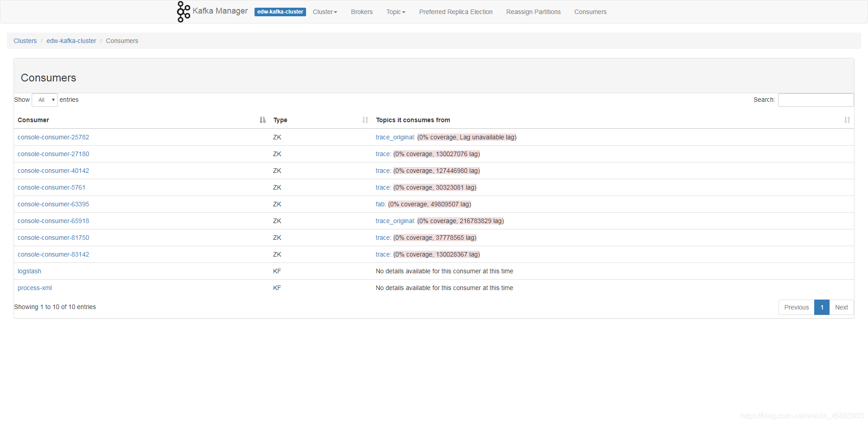Click 'No details available' text for logstash

(x=444, y=271)
